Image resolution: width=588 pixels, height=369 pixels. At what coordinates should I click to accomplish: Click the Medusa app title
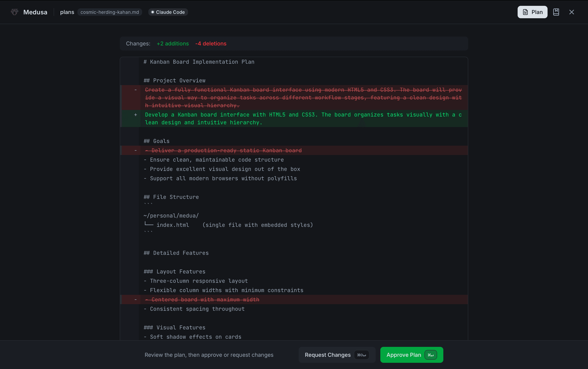pos(35,12)
